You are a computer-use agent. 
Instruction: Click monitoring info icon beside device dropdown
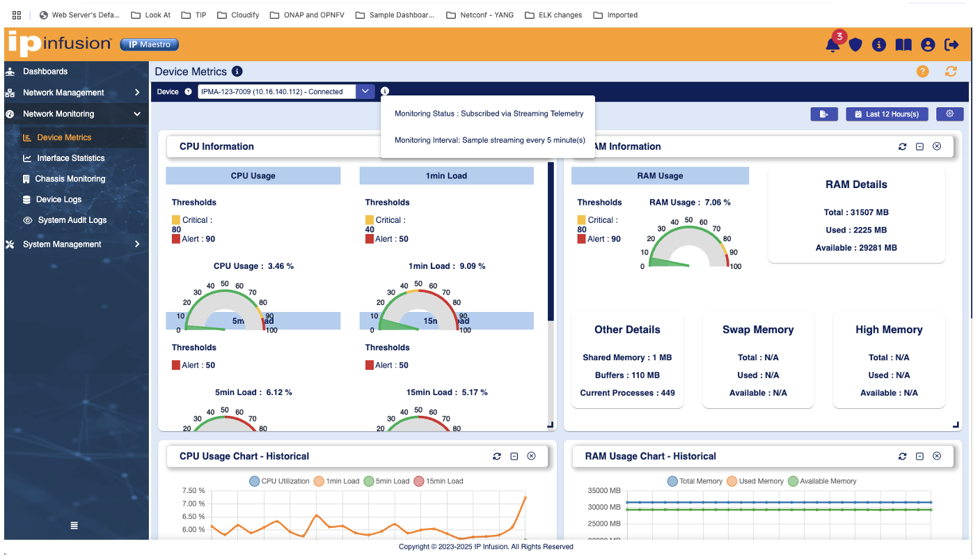tap(385, 91)
